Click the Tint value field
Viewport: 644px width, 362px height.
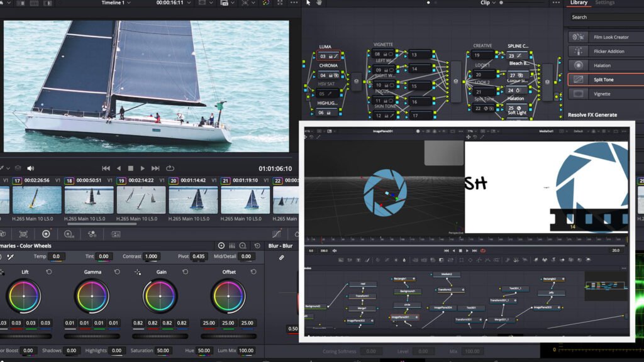coord(104,256)
